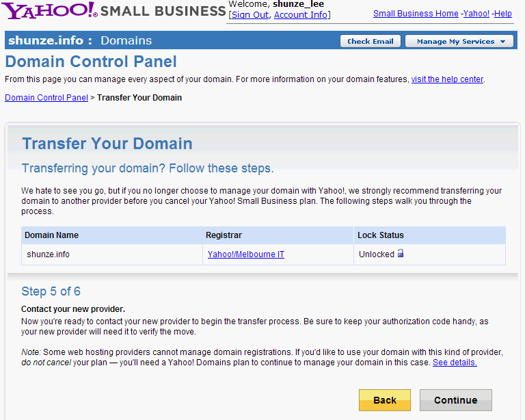Screen dimensions: 525x420
Task: Follow the visit the help center link
Action: point(447,79)
